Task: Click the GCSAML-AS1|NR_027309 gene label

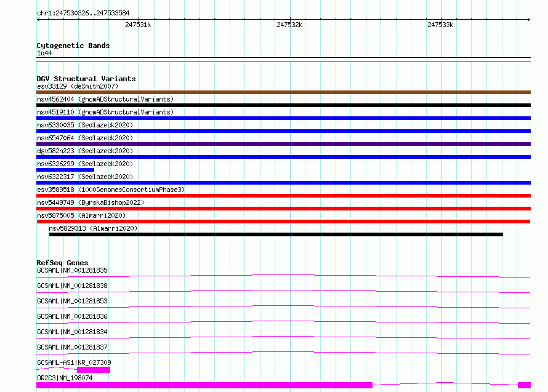Action: [74, 362]
